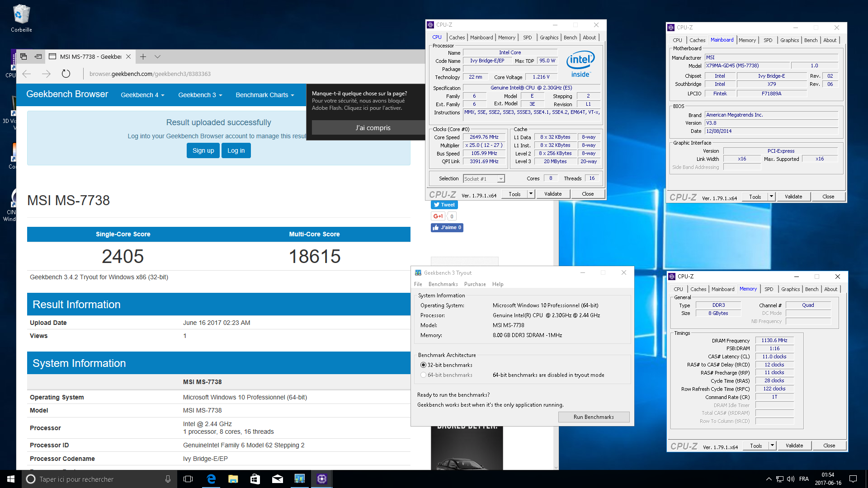The image size is (868, 488).
Task: Click Validate in CPU-Z Mainboard window
Action: tap(793, 197)
